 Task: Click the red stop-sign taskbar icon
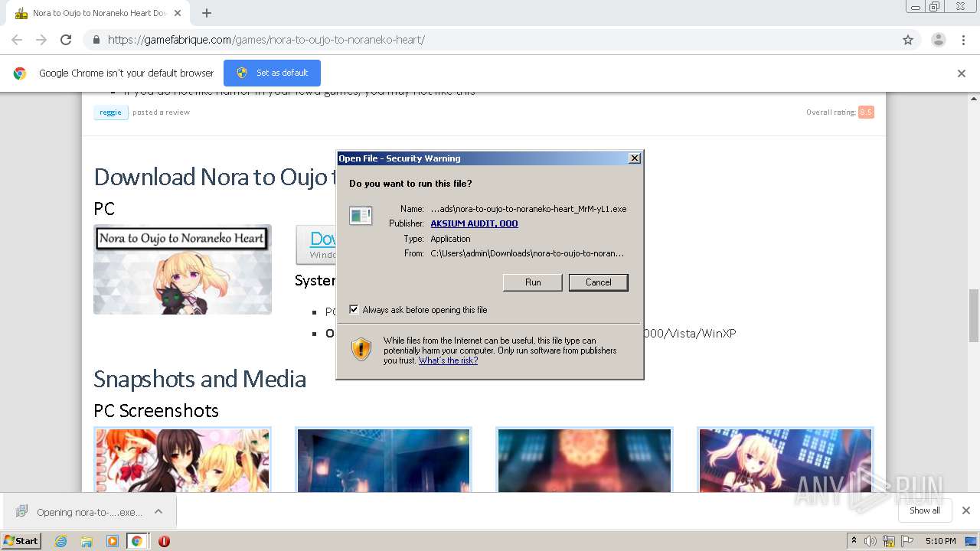[164, 541]
